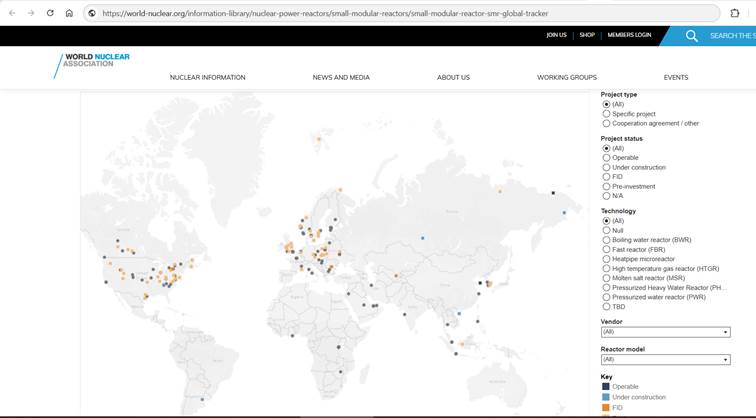Click the World Nuclear Association logo
The height and width of the screenshot is (418, 756).
92,65
